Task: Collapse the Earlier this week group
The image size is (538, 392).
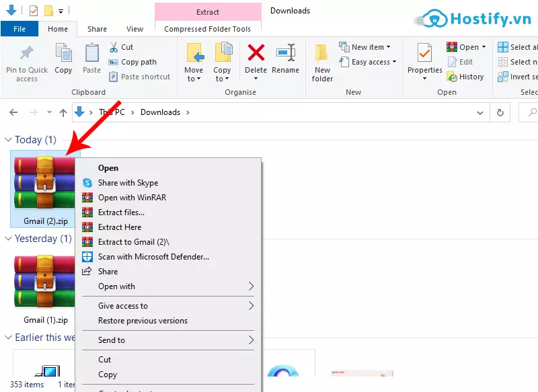Action: [x=8, y=337]
